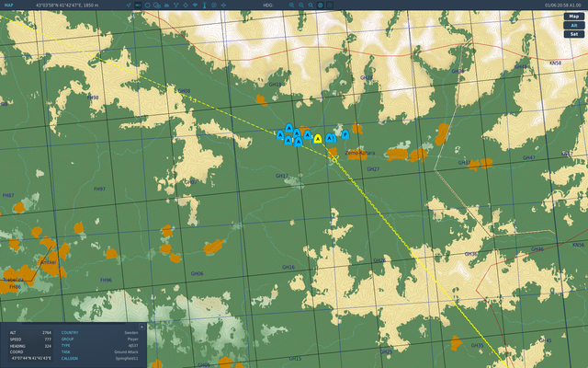Click the crosshair target icon
The height and width of the screenshot is (368, 588).
coord(186,6)
